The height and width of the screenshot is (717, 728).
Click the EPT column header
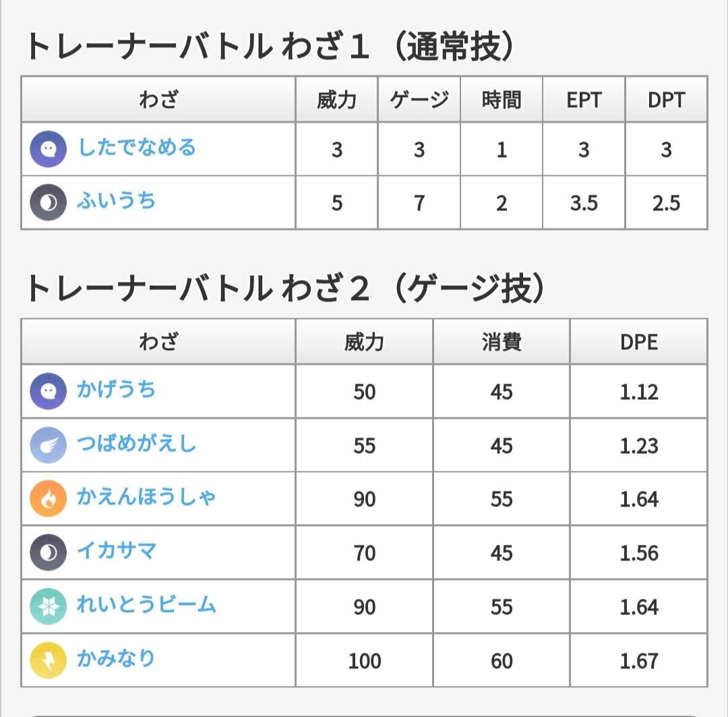coord(584,99)
